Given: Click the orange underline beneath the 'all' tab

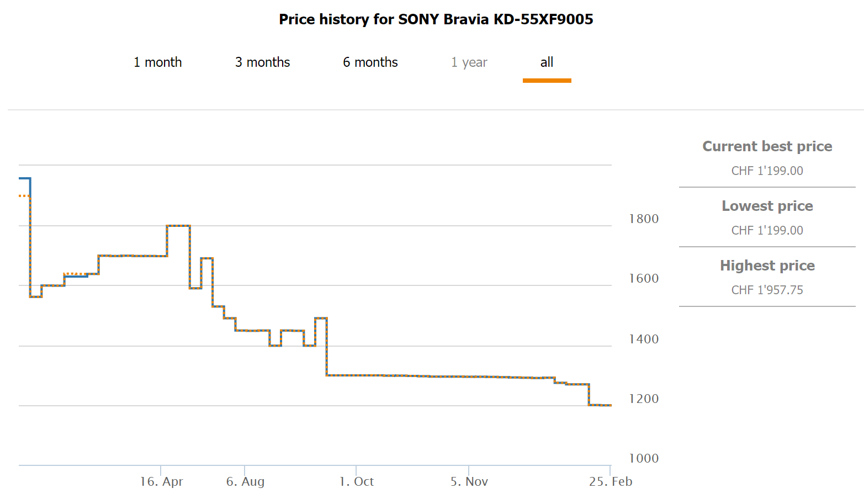Looking at the screenshot, I should pyautogui.click(x=547, y=81).
